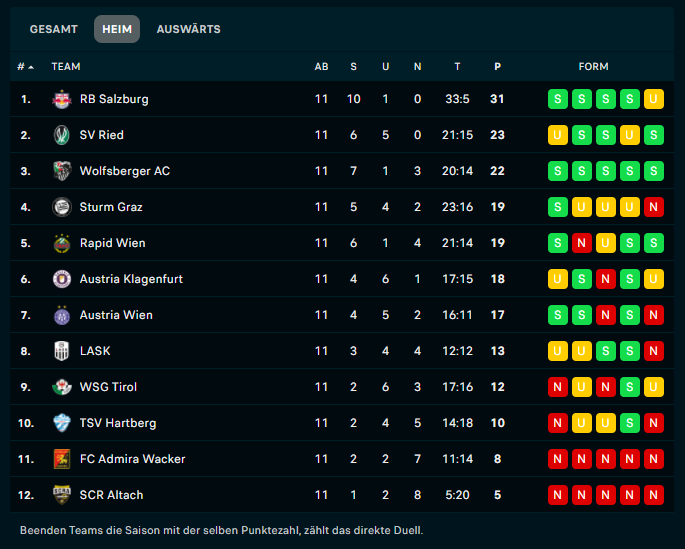Select the HEIM tab
The width and height of the screenshot is (685, 549).
coord(117,29)
